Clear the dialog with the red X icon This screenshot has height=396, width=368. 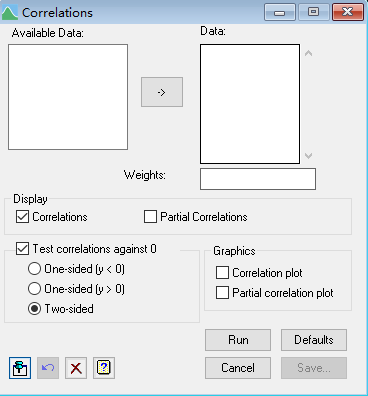coord(76,368)
